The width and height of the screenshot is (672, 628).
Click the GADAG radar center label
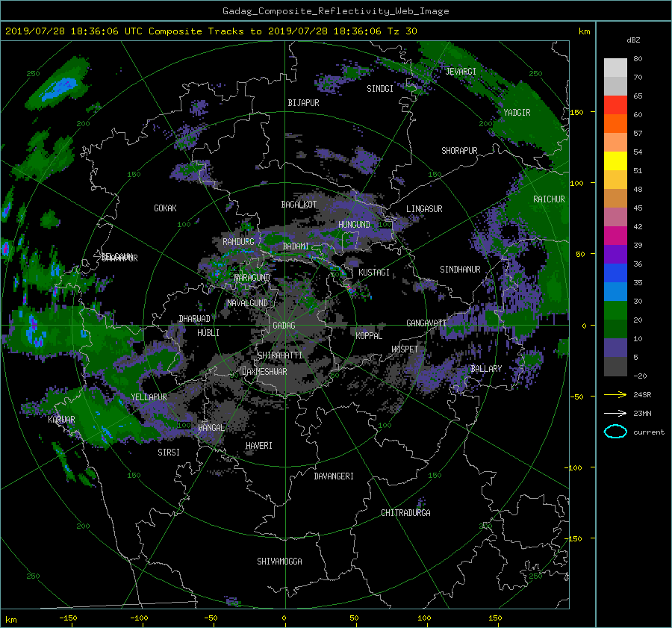[284, 326]
